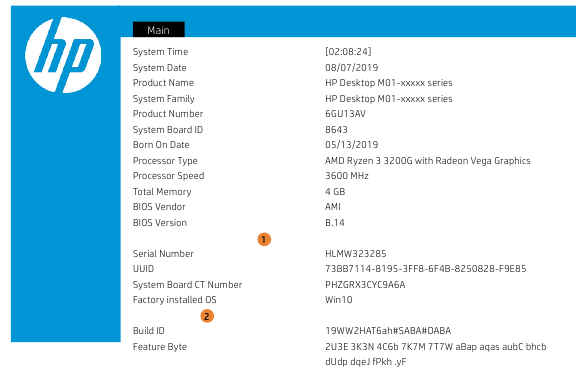
Task: Select the BIOS Vendor label
Action: (159, 207)
